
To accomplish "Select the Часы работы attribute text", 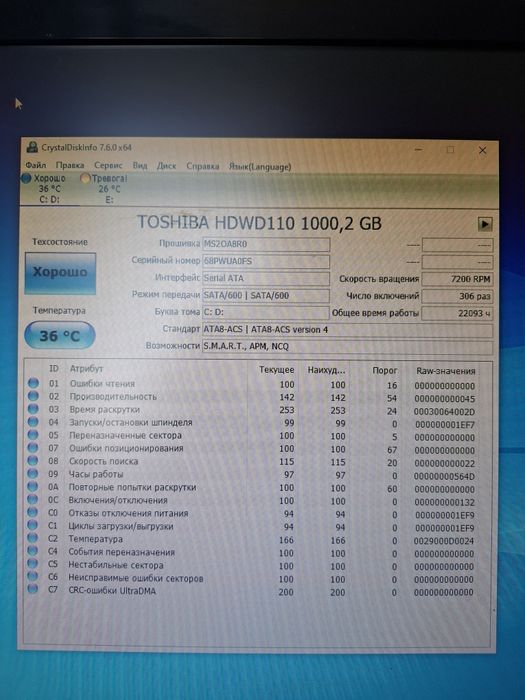I will click(96, 474).
